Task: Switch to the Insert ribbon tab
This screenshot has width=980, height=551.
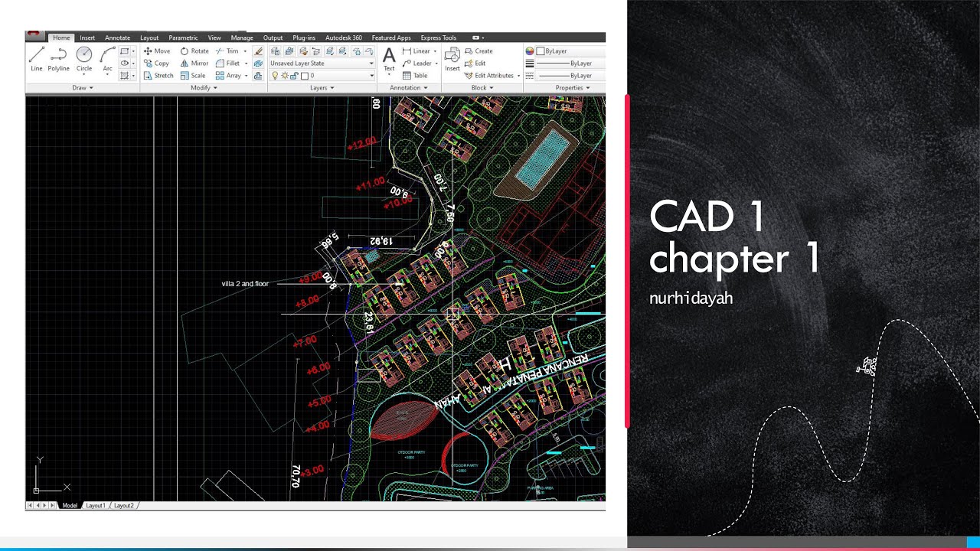Action: [87, 37]
